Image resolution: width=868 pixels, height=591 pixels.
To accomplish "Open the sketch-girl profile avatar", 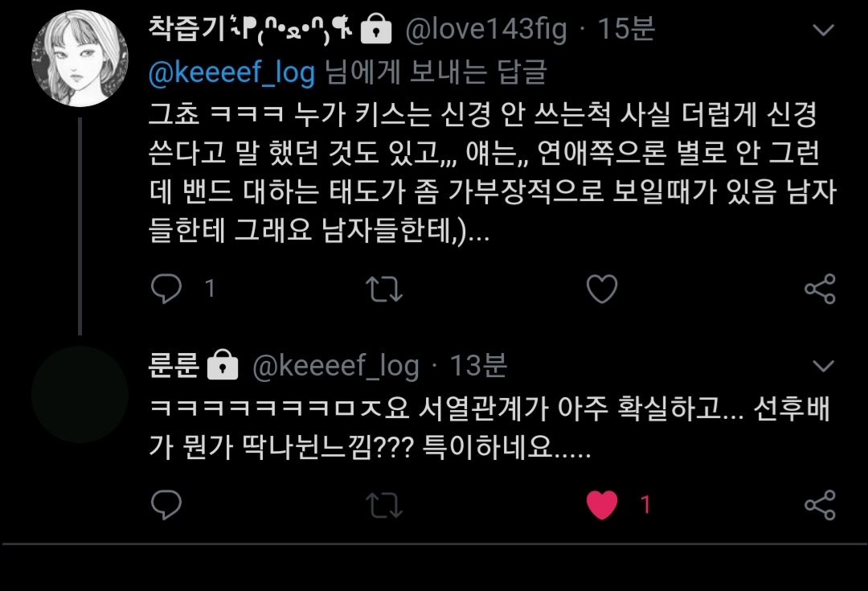I will pos(80,58).
